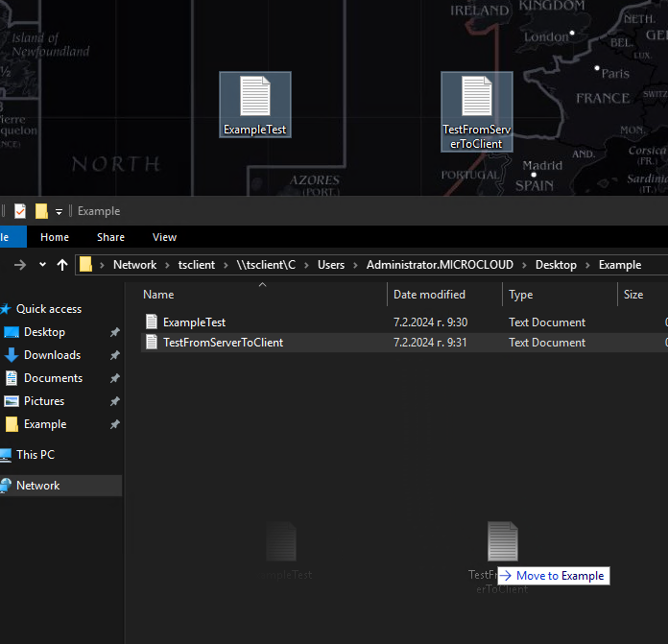This screenshot has width=668, height=644.
Task: Click pin icon next to Example
Action: (115, 424)
